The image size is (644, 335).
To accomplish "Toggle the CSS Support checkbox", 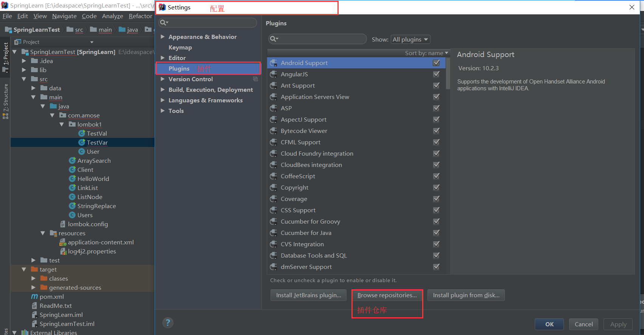I will coord(436,210).
